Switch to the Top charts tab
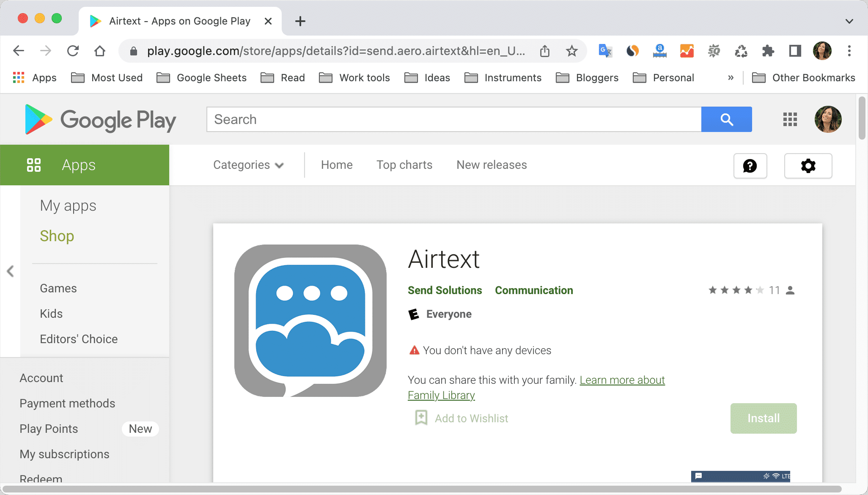Viewport: 868px width, 495px height. (404, 165)
